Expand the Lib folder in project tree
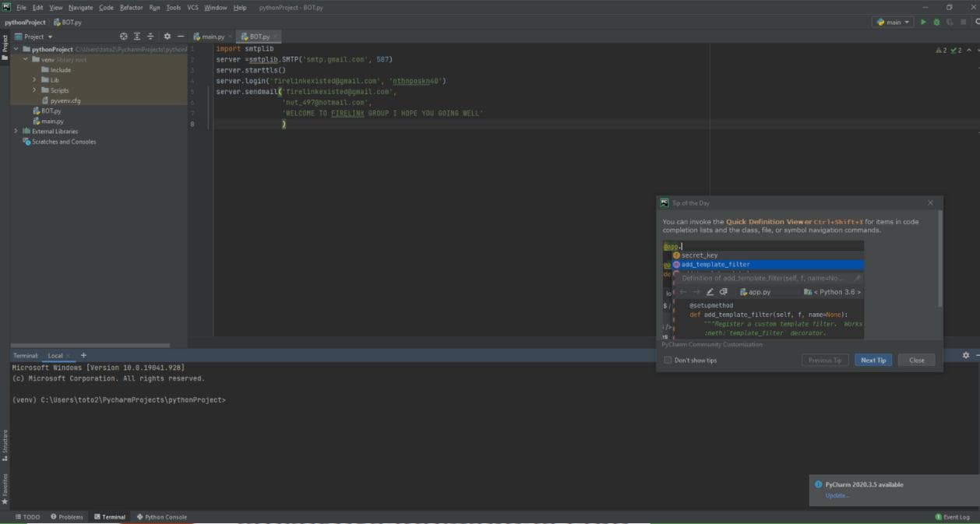The height and width of the screenshot is (524, 980). click(x=34, y=80)
